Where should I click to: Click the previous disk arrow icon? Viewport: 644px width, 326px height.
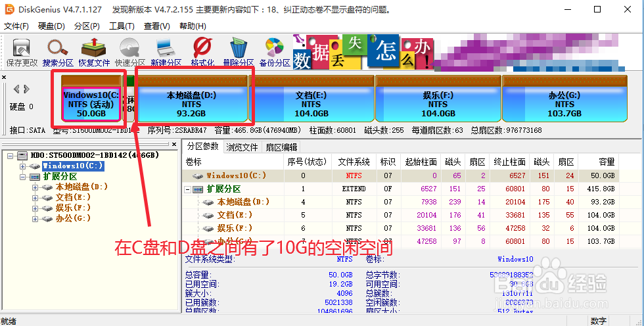click(17, 89)
